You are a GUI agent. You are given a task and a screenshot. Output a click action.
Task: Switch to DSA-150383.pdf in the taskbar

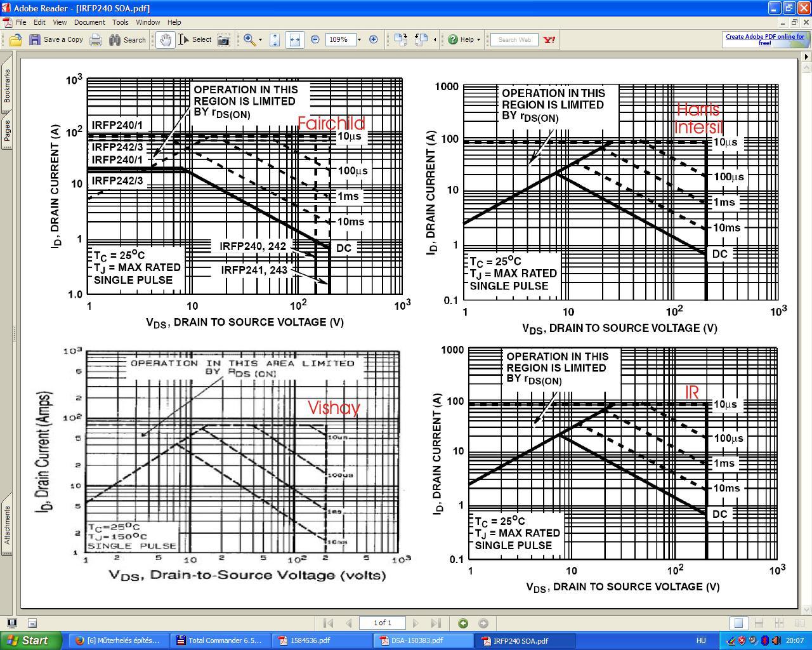click(x=422, y=640)
